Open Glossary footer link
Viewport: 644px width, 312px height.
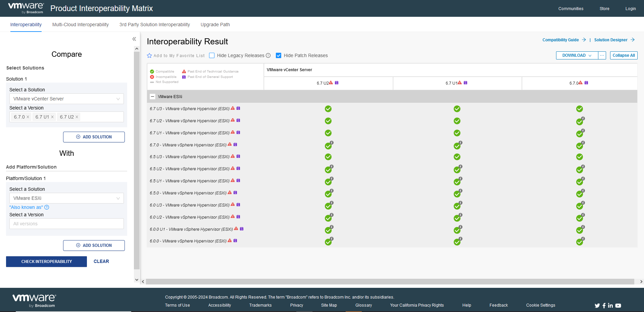point(363,305)
